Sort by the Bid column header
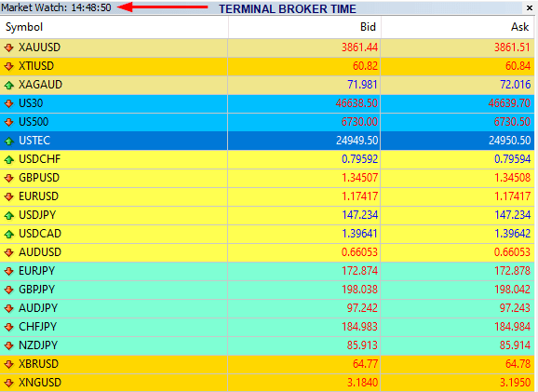538x392 pixels. point(304,27)
